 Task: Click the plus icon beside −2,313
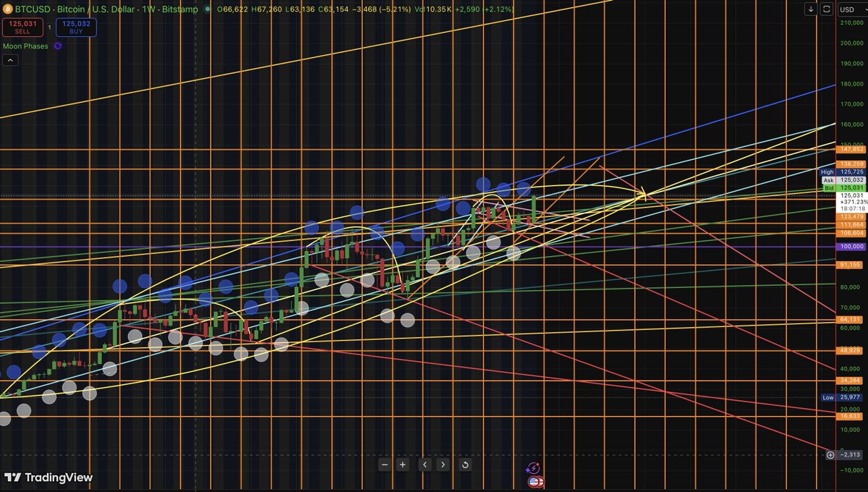pyautogui.click(x=831, y=455)
